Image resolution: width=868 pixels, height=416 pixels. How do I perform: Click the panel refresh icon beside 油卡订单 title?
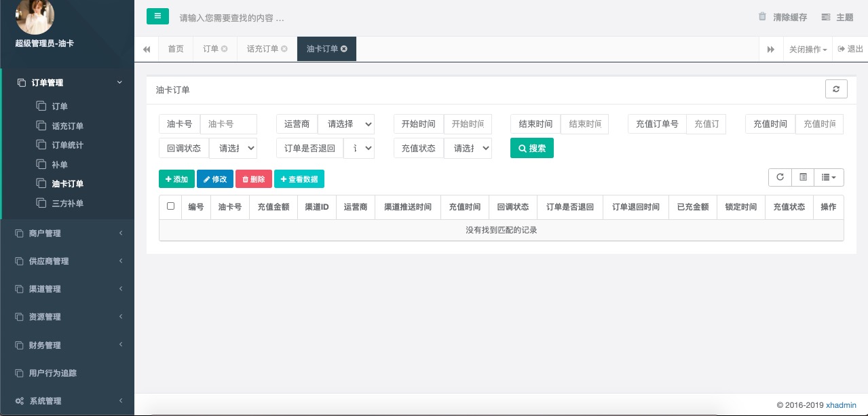click(x=836, y=90)
